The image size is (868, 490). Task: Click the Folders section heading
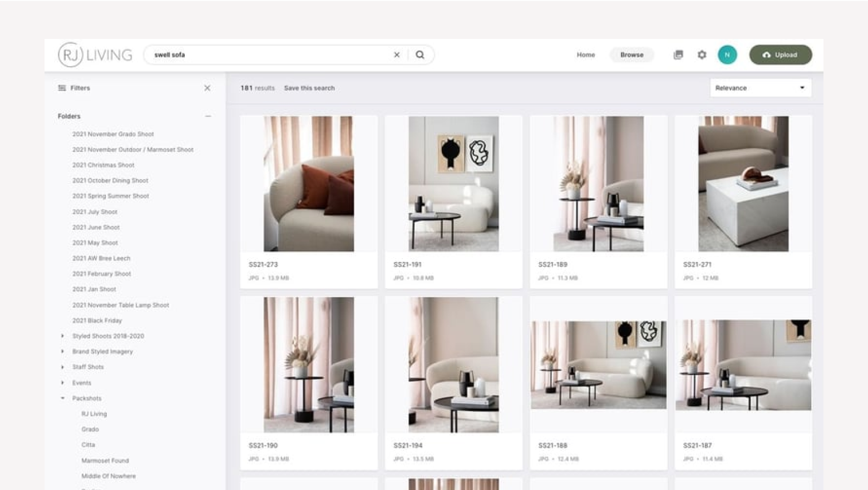[69, 116]
